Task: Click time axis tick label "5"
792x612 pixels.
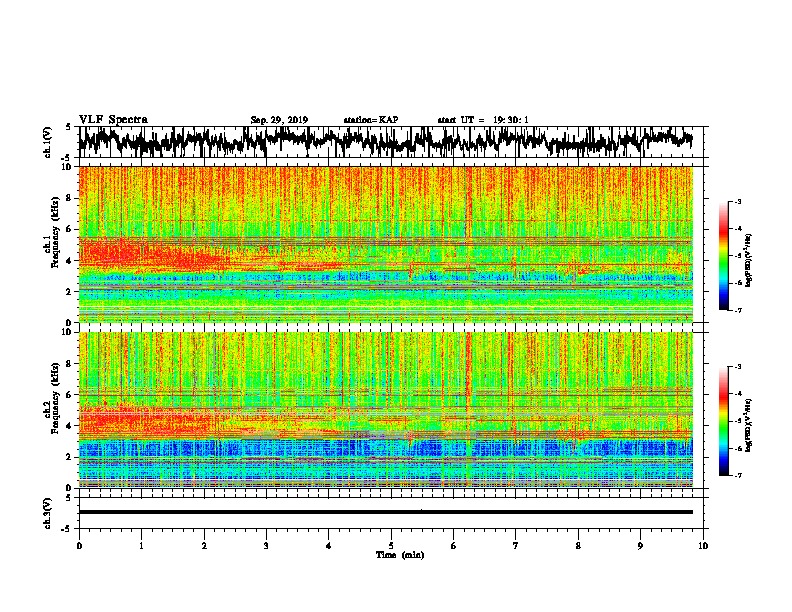Action: pos(391,546)
